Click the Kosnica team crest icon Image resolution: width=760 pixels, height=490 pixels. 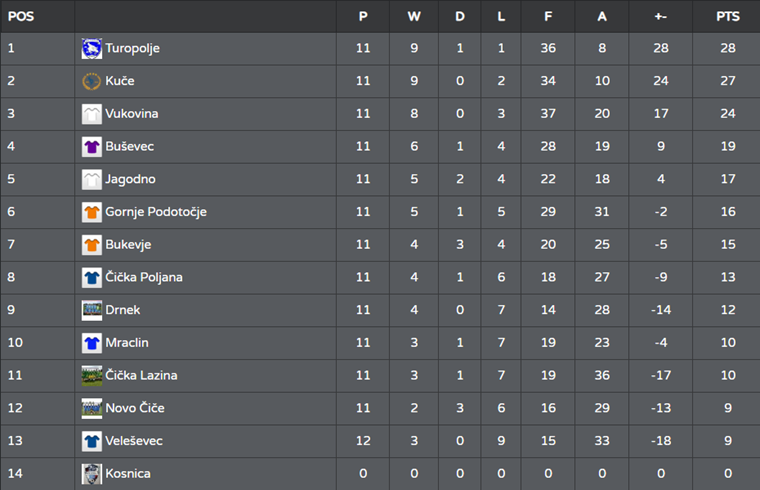pos(92,473)
